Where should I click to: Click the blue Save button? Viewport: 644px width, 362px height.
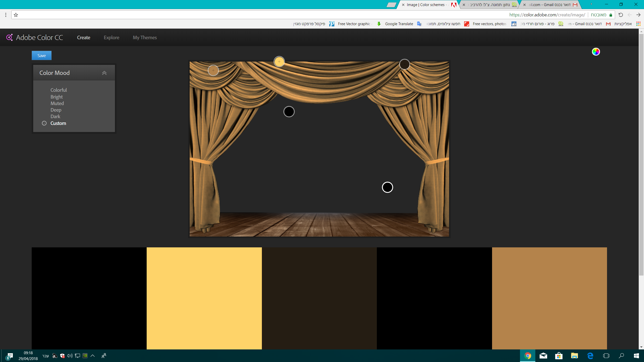point(42,56)
